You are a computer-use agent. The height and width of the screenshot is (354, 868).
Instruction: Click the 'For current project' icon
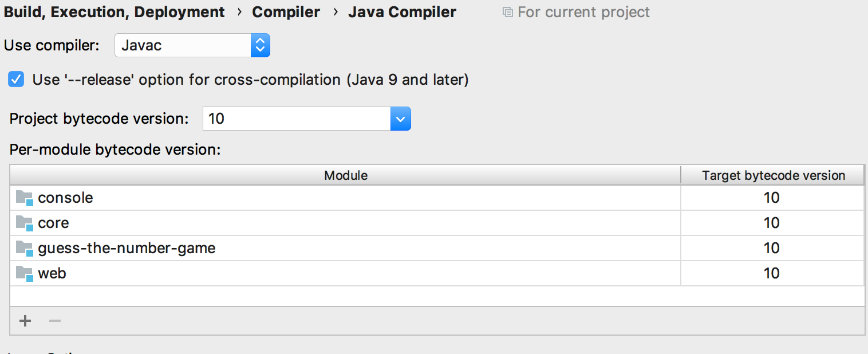click(x=507, y=12)
